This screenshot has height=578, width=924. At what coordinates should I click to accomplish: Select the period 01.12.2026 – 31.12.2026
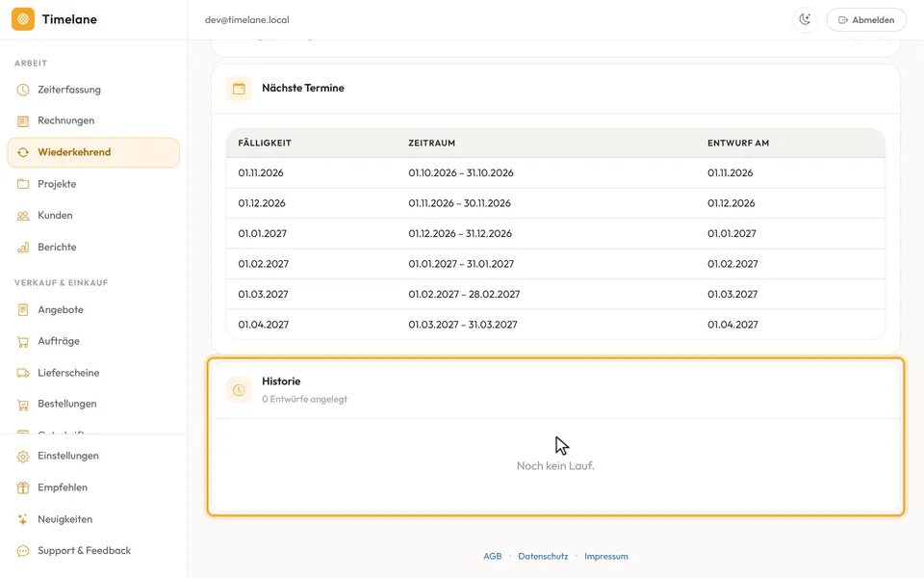[460, 233]
